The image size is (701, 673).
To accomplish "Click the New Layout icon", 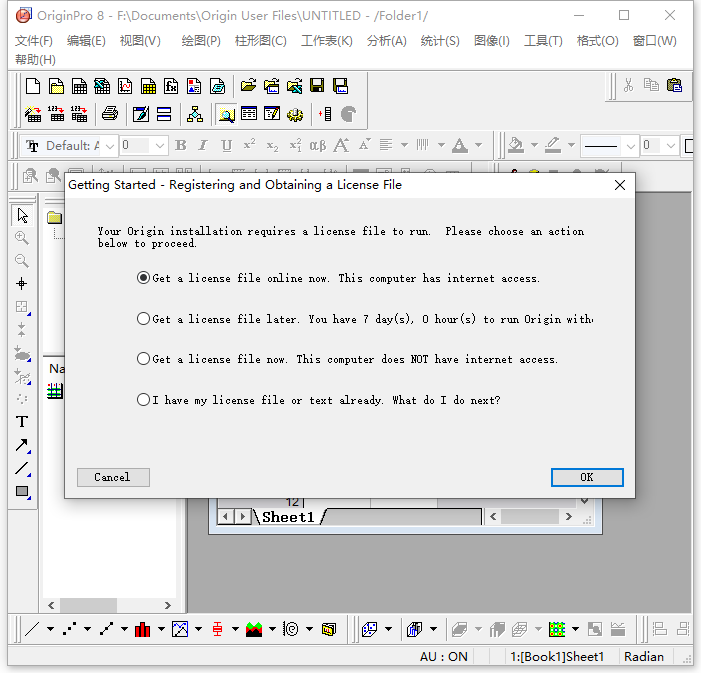I will [x=194, y=86].
